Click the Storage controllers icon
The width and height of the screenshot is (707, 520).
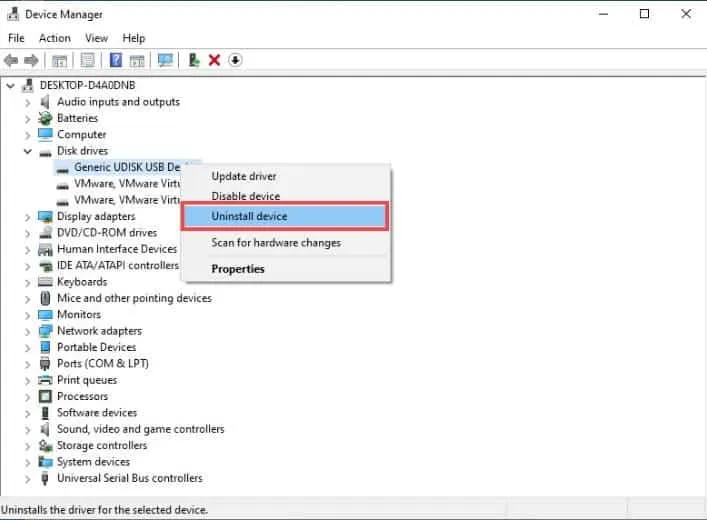tap(45, 446)
